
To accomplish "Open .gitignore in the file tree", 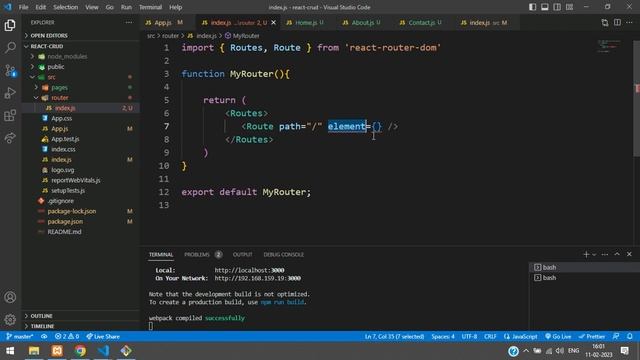I will pyautogui.click(x=81, y=201).
